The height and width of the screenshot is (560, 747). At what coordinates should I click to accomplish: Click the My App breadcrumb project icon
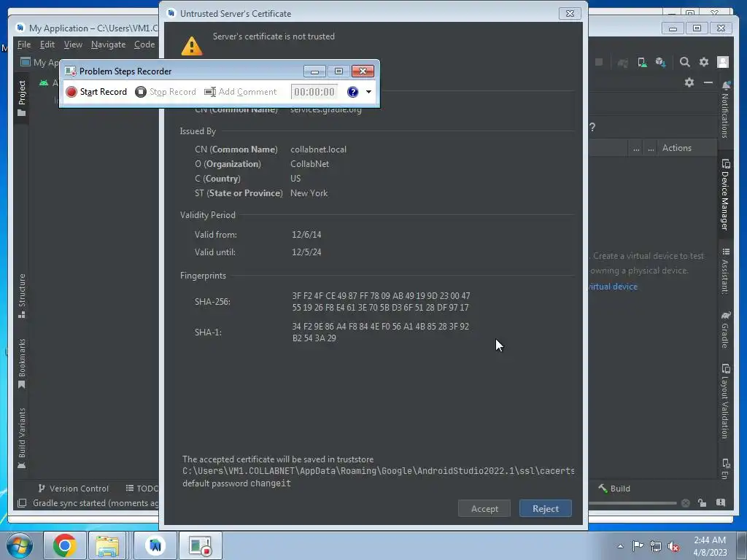[x=26, y=62]
